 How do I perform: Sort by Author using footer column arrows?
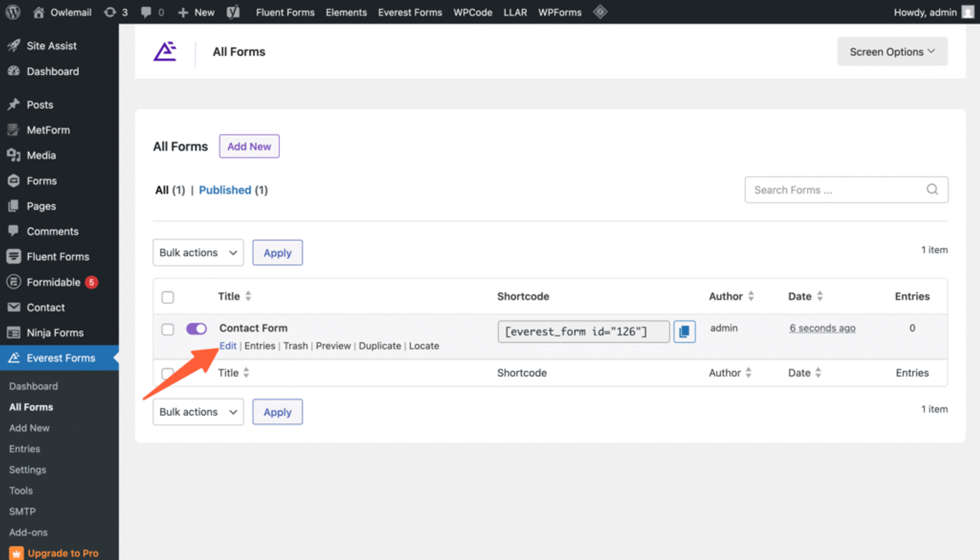tap(748, 373)
